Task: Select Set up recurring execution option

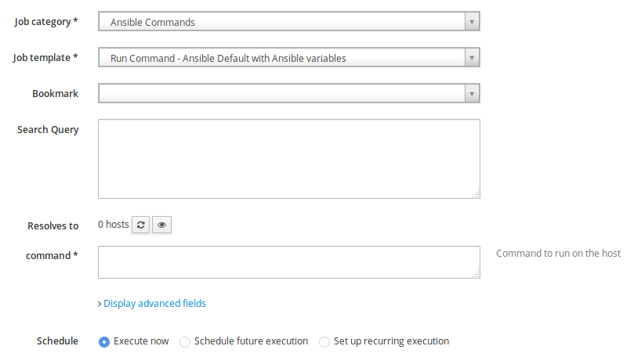Action: point(324,342)
